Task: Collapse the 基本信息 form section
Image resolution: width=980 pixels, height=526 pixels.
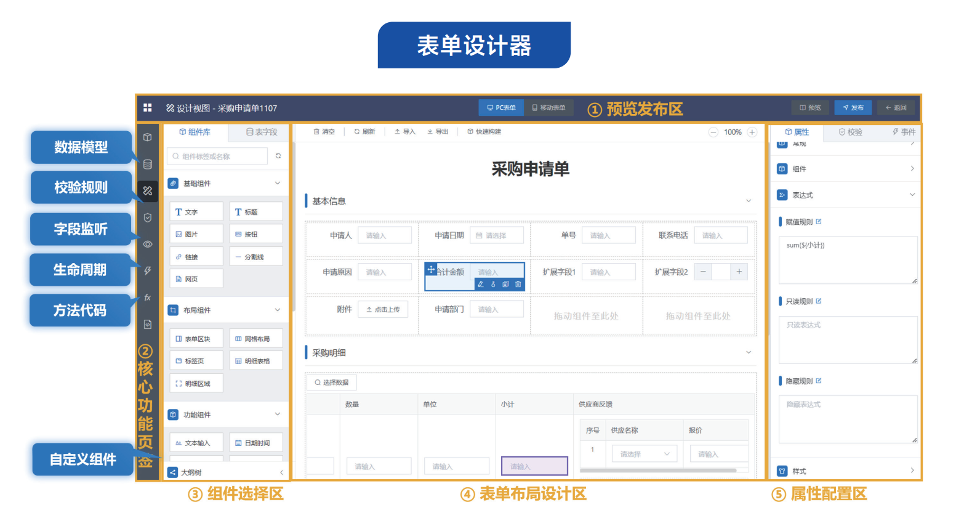Action: pos(749,201)
